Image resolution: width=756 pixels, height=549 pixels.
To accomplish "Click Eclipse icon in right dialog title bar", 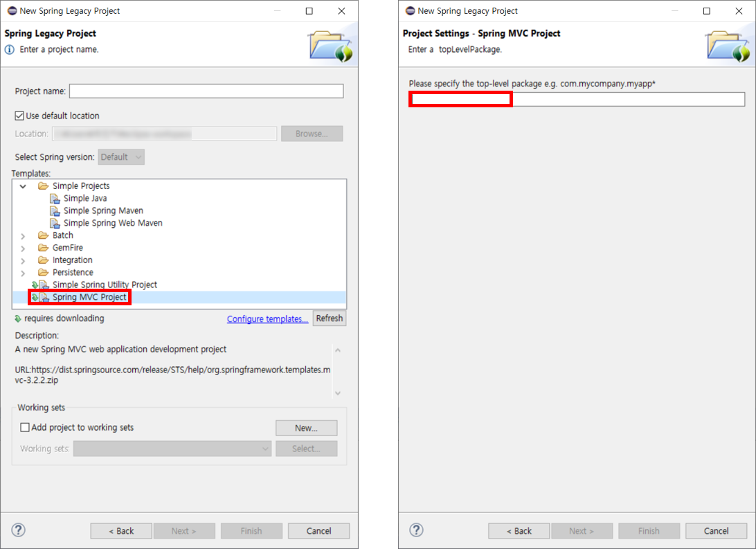I will point(411,10).
